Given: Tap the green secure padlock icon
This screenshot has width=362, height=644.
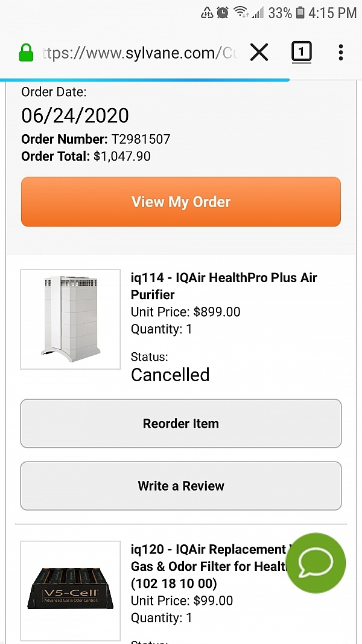Looking at the screenshot, I should coord(26,53).
